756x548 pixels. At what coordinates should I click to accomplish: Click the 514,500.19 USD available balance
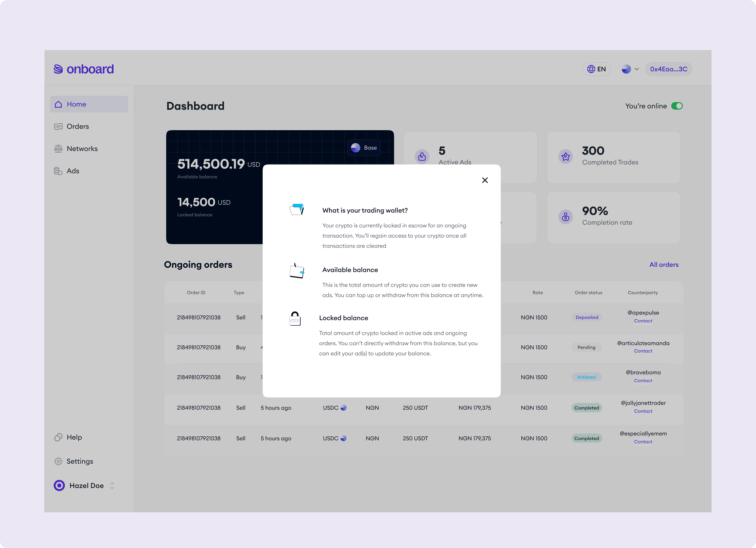click(x=218, y=164)
